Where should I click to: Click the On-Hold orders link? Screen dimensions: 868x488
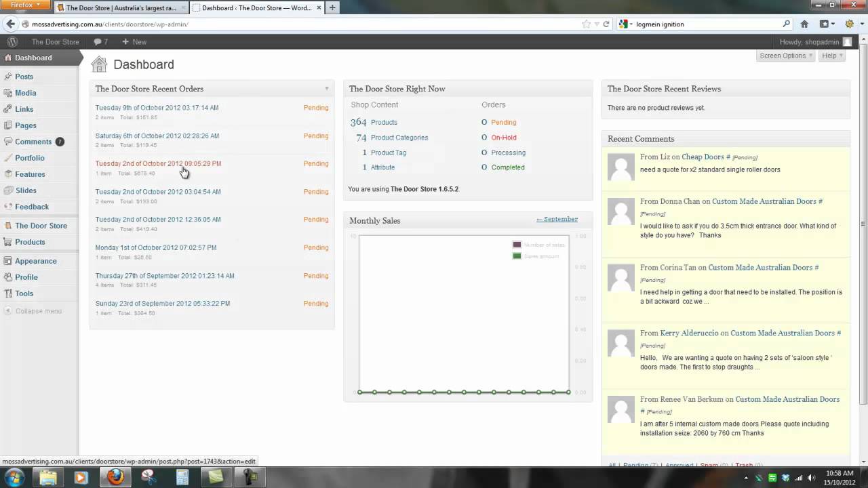(x=504, y=138)
